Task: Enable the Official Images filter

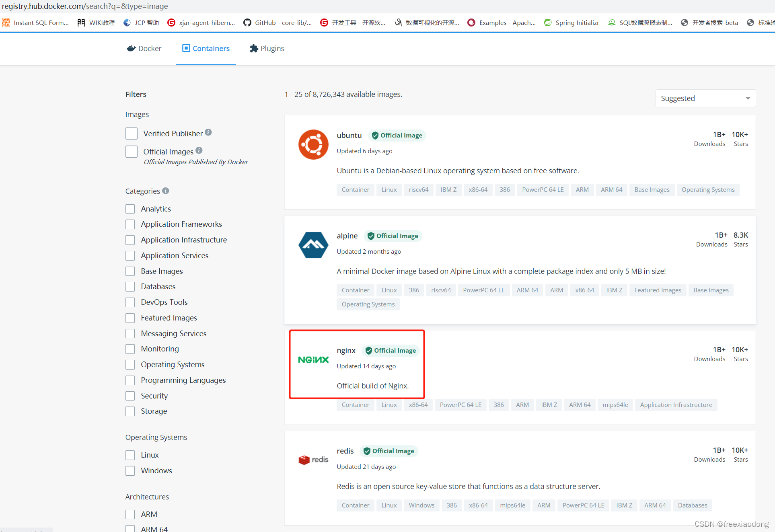Action: 132,152
